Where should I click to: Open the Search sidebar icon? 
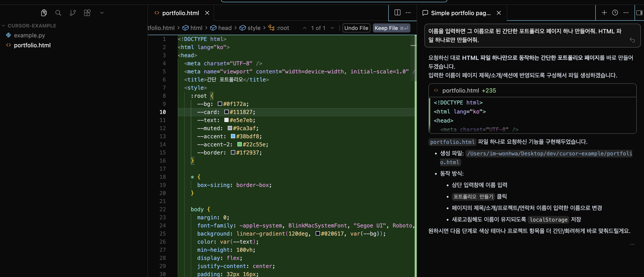click(58, 13)
